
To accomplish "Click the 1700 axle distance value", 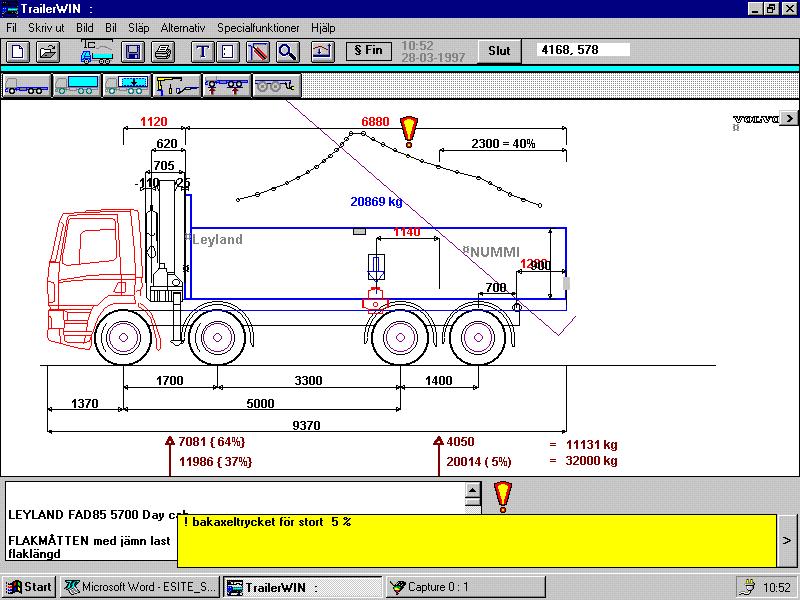I will coord(169,381).
